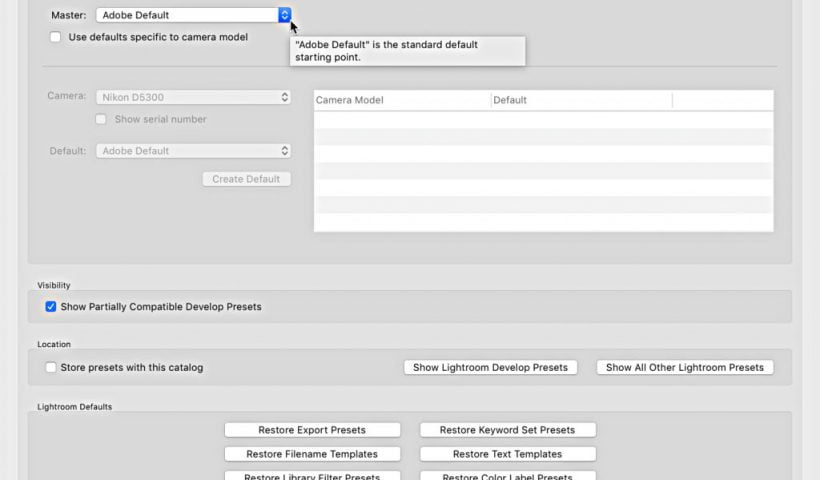Click Restore Export Presets
820x480 pixels.
click(x=312, y=430)
